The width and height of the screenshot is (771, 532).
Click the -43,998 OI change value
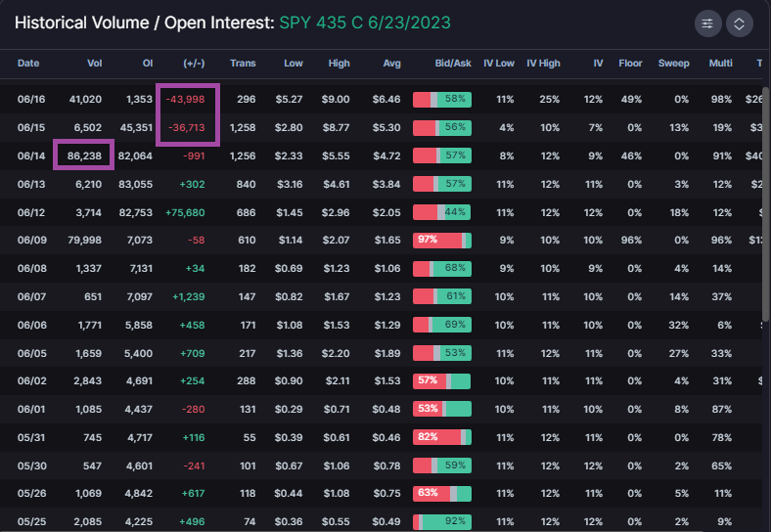[x=185, y=100]
